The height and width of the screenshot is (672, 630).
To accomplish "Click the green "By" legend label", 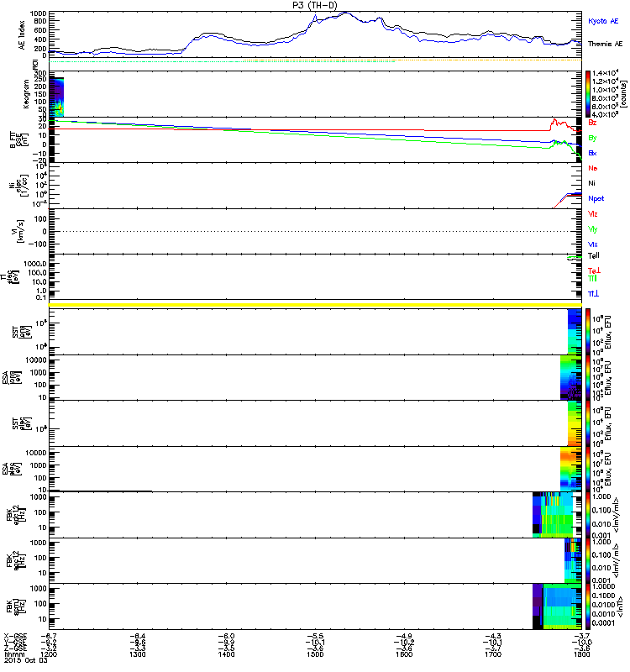I will point(592,138).
